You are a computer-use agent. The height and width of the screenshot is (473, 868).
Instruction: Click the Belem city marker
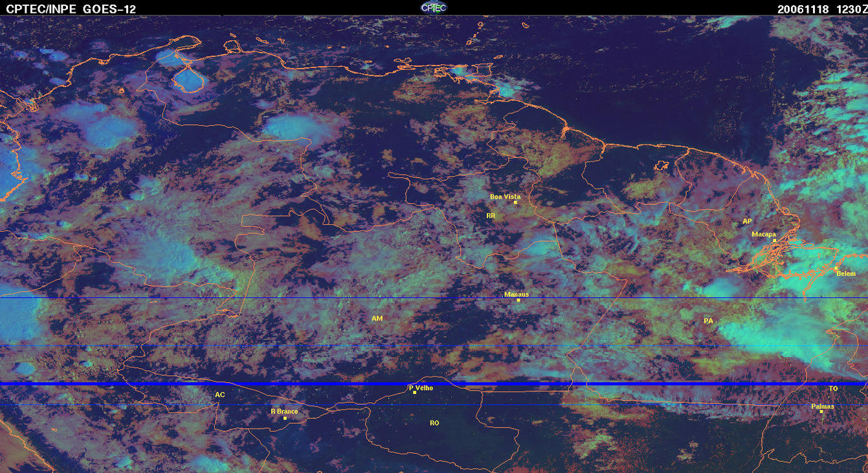coord(836,268)
